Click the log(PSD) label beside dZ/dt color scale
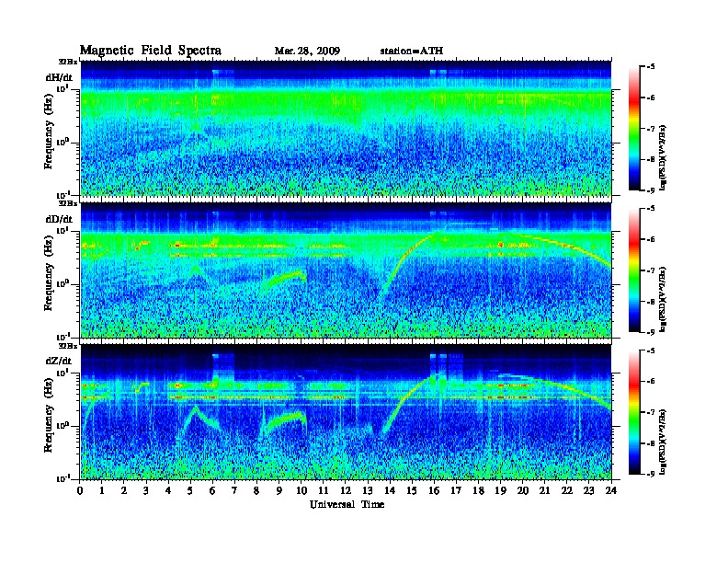Viewport: 728px width, 563px height. [x=664, y=442]
